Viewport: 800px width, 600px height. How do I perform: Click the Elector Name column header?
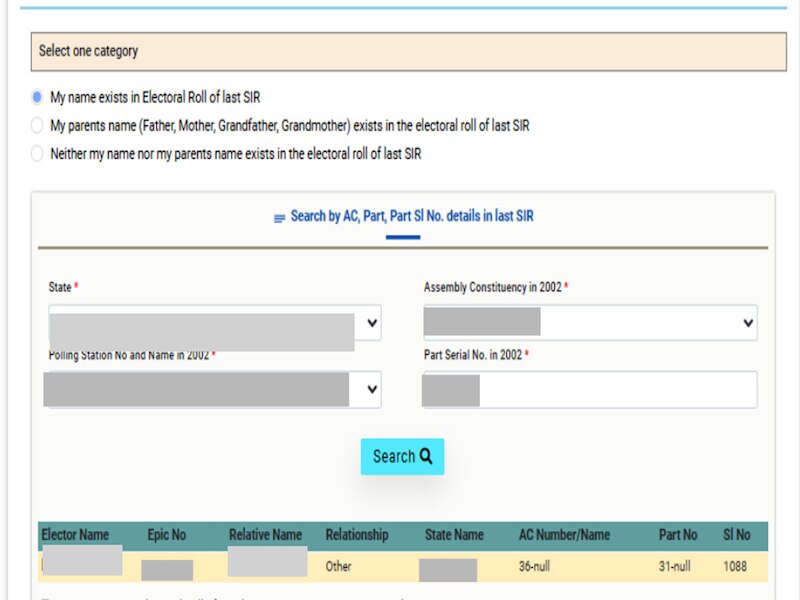tap(76, 534)
